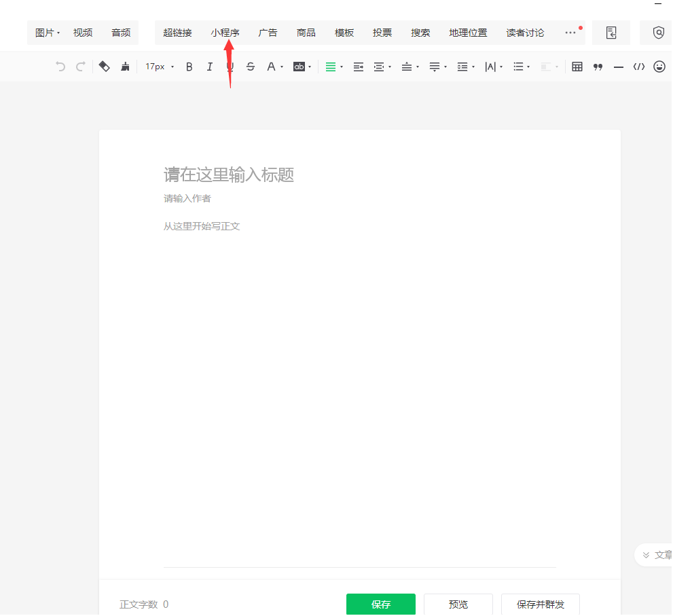Image resolution: width=673 pixels, height=616 pixels.
Task: Click the document import icon
Action: (x=611, y=33)
